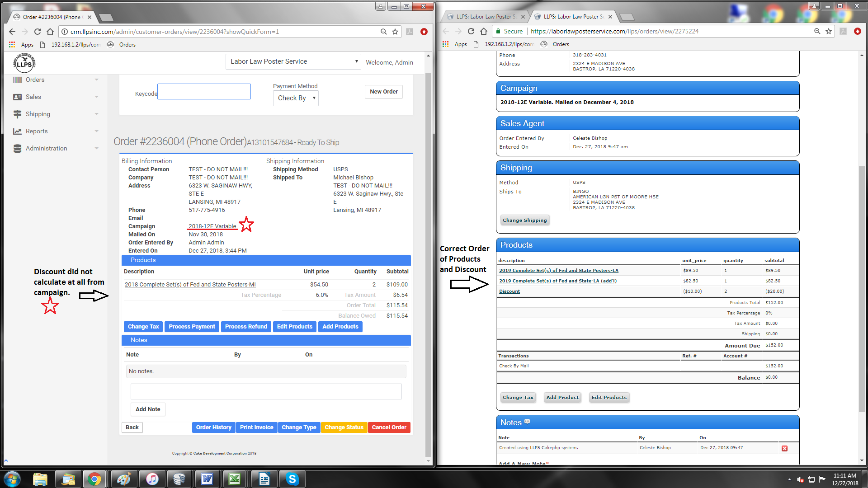Click the Keycode input field
Screen dimensions: 868x488
coord(204,92)
